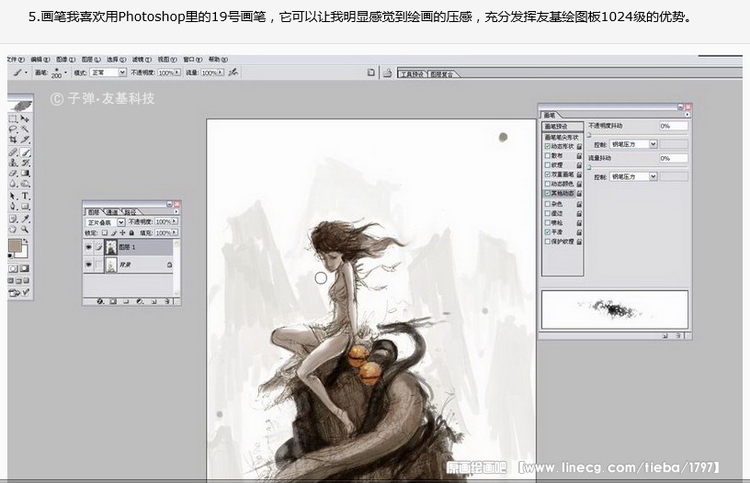Viewport: 750px width, 483px height.
Task: Select the Shape tool
Action: [25, 207]
